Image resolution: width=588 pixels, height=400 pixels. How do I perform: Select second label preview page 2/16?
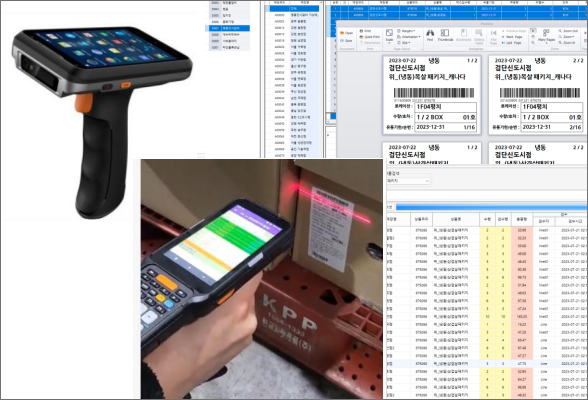(x=537, y=94)
